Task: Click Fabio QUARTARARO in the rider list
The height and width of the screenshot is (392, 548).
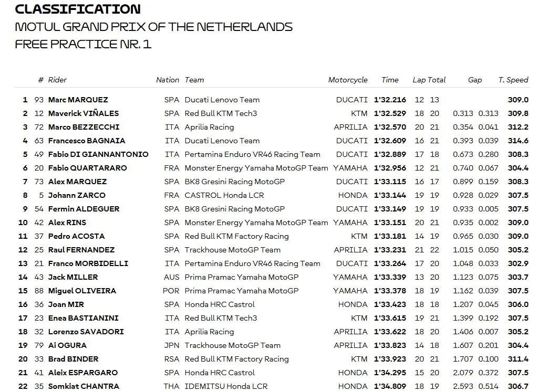Action: [x=87, y=168]
